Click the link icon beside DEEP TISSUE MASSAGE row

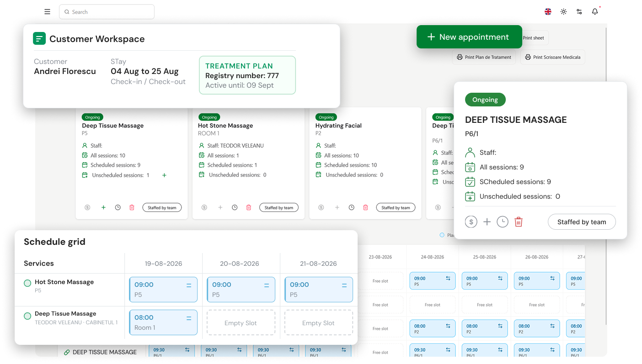67,352
